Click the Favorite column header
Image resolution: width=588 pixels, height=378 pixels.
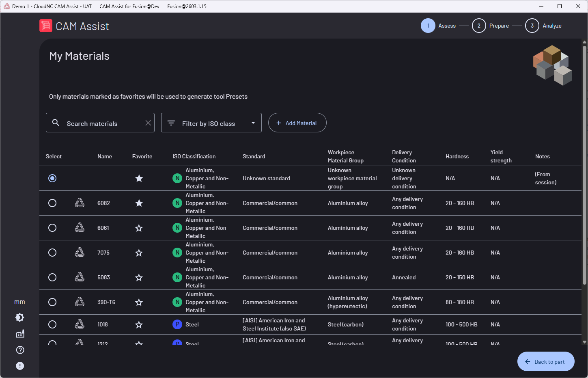click(142, 156)
